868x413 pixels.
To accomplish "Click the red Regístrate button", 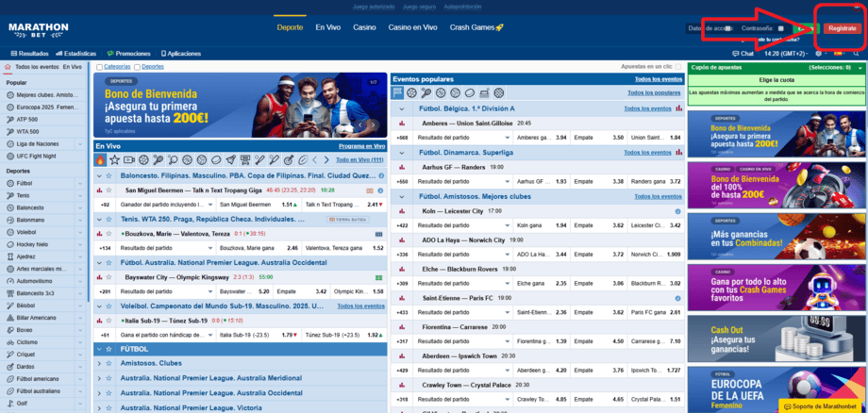I will click(842, 28).
